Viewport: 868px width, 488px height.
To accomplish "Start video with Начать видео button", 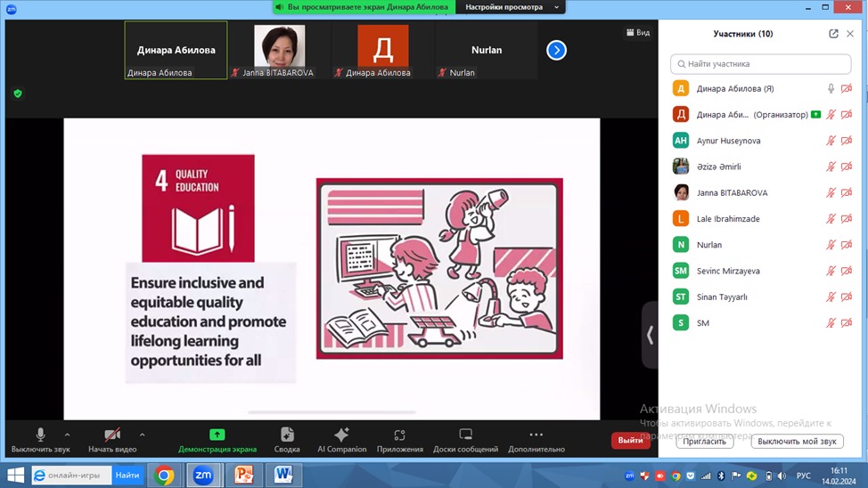I will click(x=112, y=441).
